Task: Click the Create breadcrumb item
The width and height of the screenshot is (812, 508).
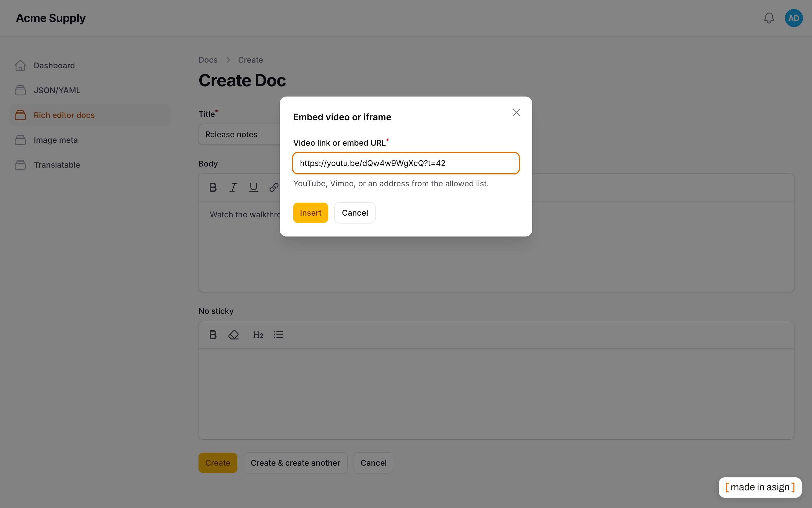Action: (x=250, y=60)
